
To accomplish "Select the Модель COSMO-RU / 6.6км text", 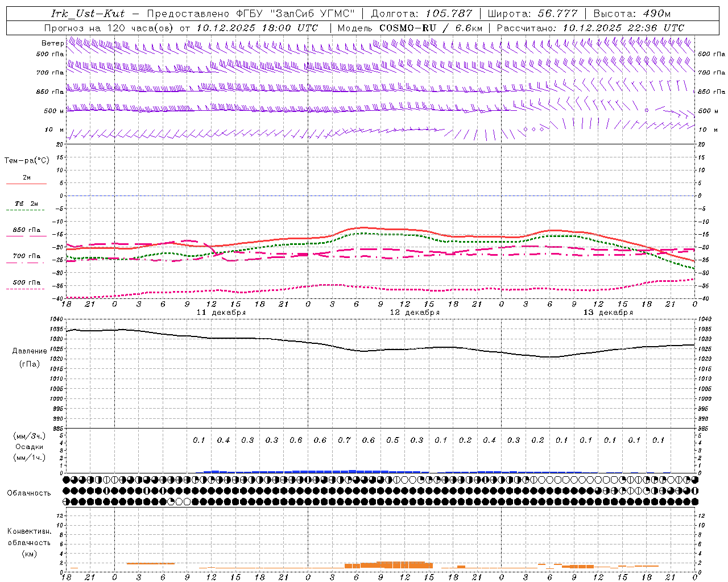I will pyautogui.click(x=410, y=27).
